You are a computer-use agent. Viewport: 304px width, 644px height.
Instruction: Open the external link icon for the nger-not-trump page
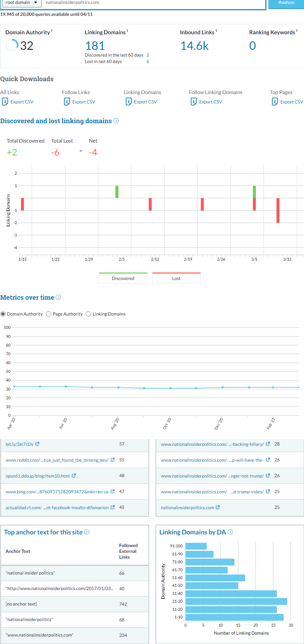pyautogui.click(x=268, y=476)
